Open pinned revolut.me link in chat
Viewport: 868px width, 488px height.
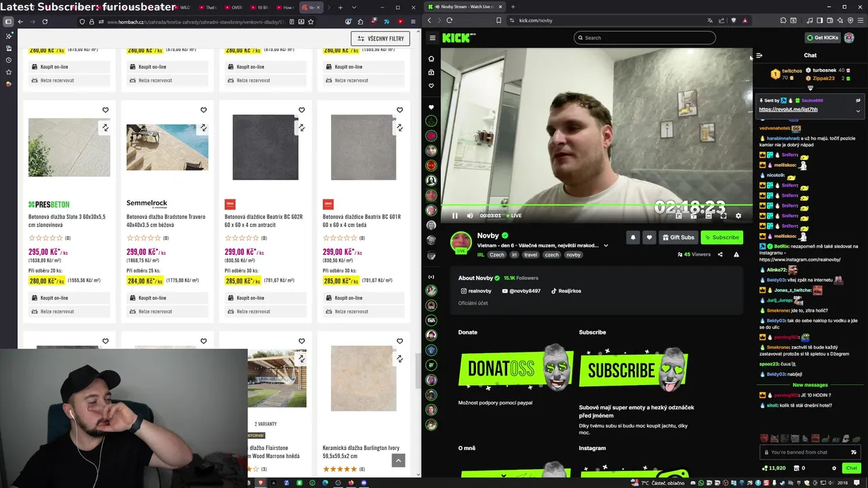pos(788,109)
